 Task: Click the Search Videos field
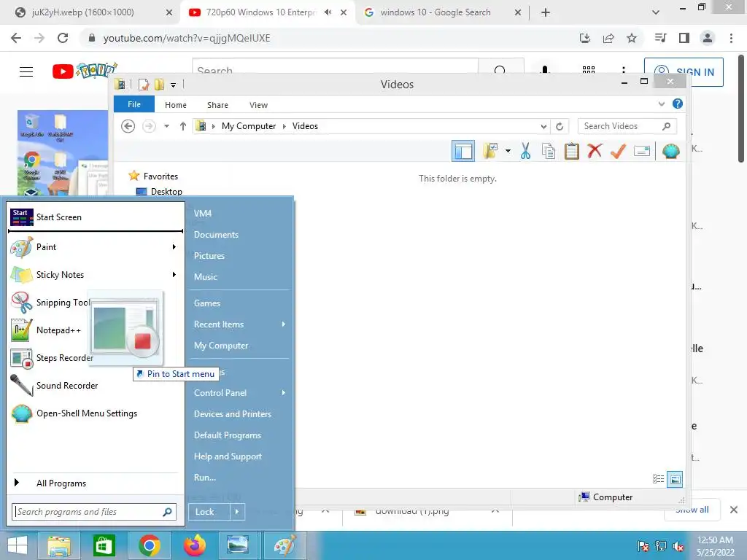click(x=627, y=126)
